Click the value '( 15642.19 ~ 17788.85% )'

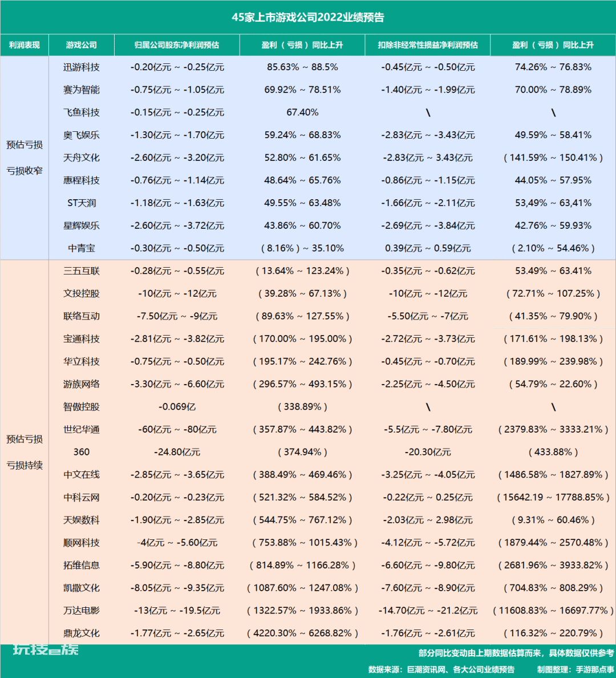[x=553, y=497]
